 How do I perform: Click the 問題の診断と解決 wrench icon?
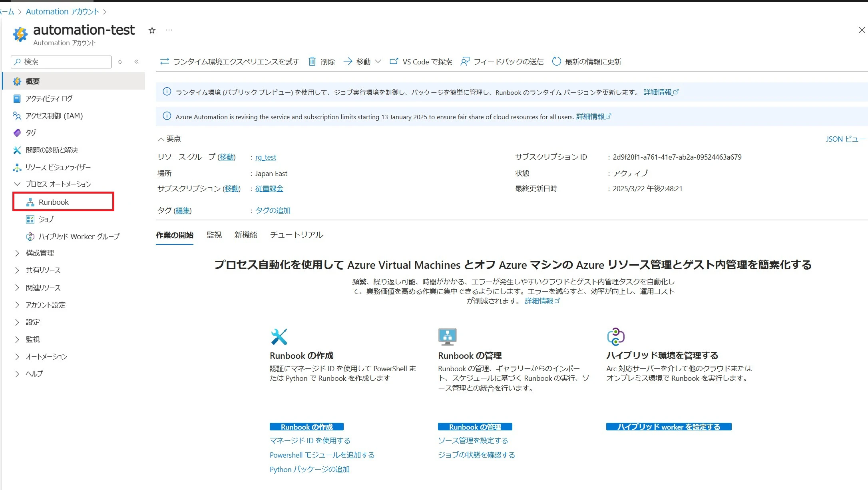(17, 150)
